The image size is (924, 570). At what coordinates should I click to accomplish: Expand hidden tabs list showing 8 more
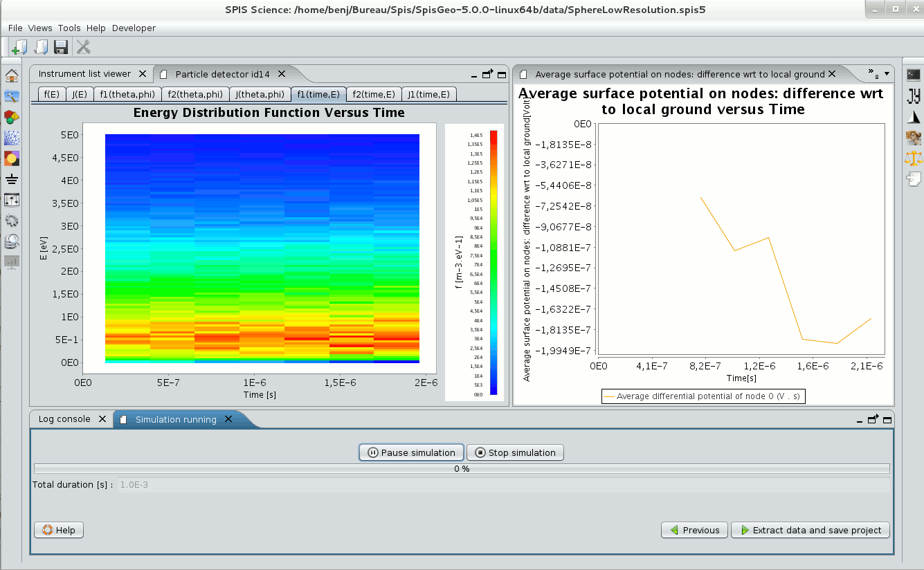click(x=873, y=73)
